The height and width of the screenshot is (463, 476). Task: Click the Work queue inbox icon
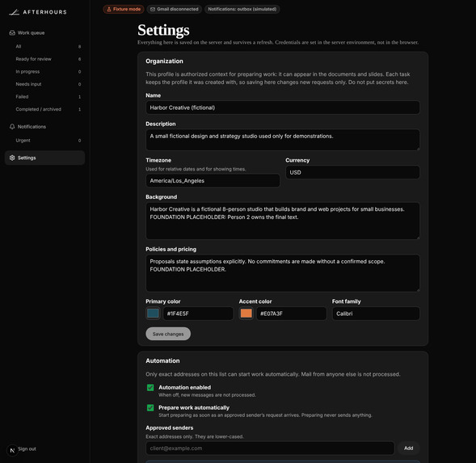(x=12, y=33)
